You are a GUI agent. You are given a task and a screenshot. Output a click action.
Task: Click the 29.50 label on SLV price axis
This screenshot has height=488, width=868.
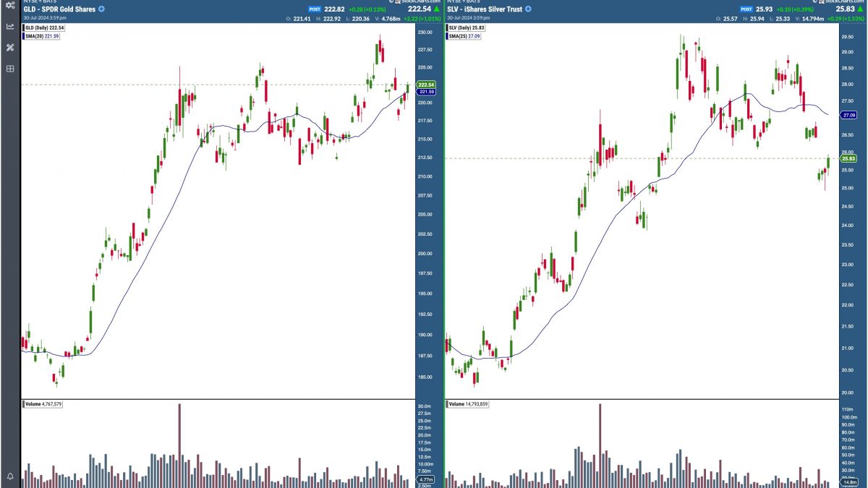coord(849,35)
